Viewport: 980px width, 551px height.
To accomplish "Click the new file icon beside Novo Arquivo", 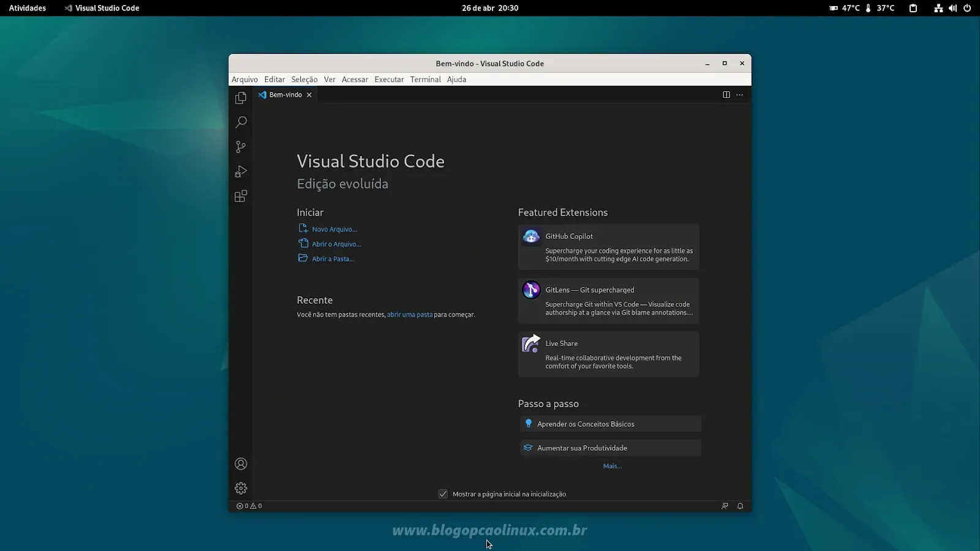I will [303, 228].
